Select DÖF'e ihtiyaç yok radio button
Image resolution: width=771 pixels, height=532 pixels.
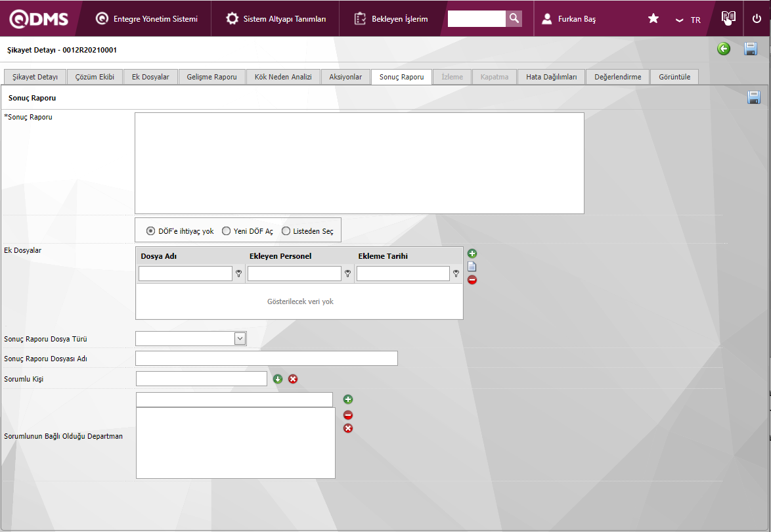150,231
